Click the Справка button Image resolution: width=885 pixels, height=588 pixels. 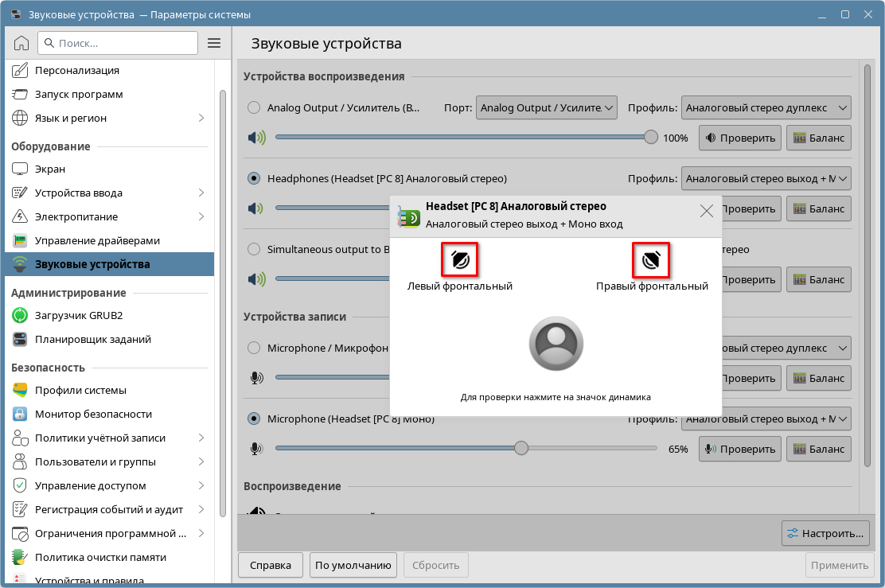pos(270,565)
